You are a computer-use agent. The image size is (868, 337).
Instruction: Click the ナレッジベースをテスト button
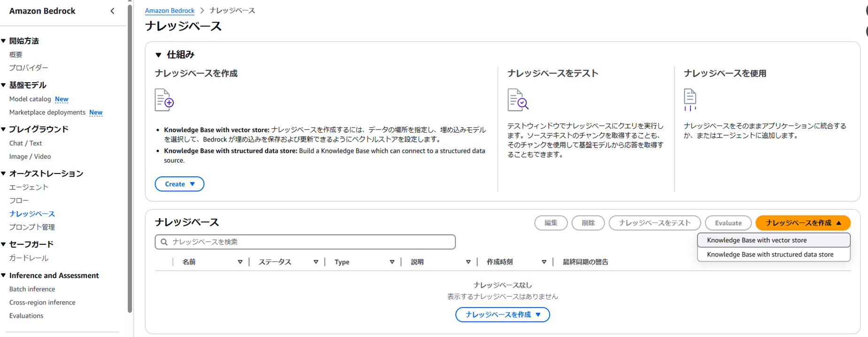point(655,223)
